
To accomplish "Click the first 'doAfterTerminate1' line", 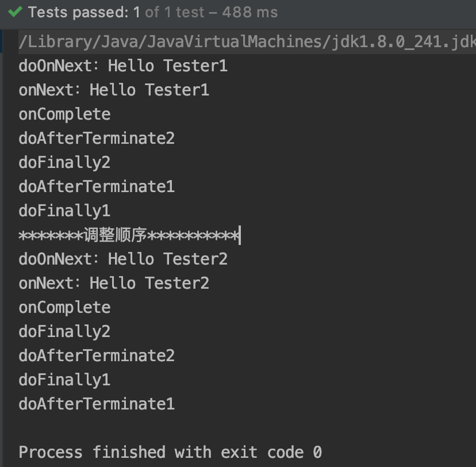I will click(97, 186).
